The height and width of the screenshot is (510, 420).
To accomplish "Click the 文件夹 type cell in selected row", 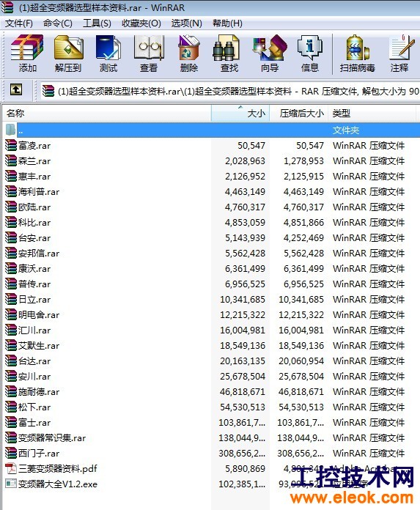I will [346, 130].
